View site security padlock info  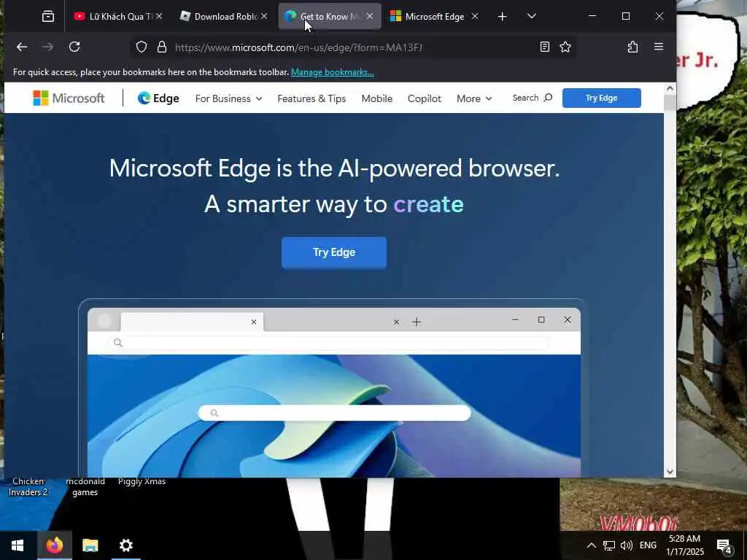162,47
